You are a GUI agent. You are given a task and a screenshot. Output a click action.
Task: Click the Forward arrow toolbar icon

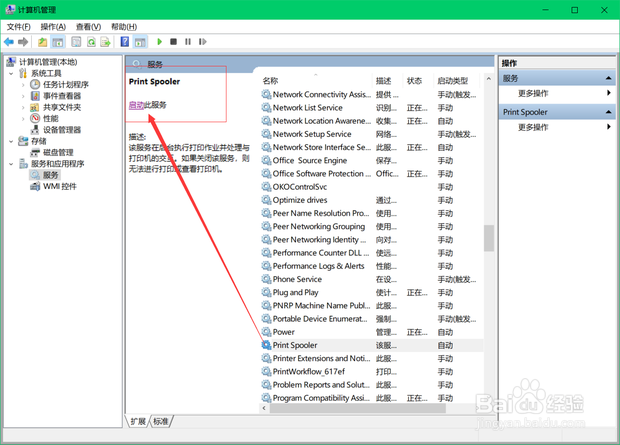point(23,42)
